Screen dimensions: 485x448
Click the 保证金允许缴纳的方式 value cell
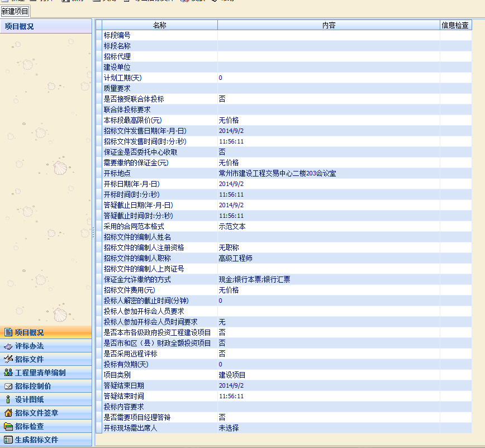pyautogui.click(x=329, y=279)
